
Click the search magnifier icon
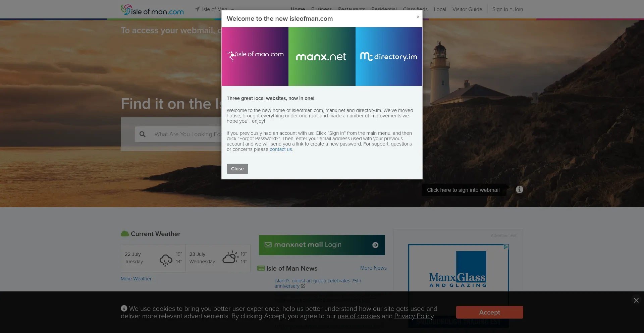143,134
